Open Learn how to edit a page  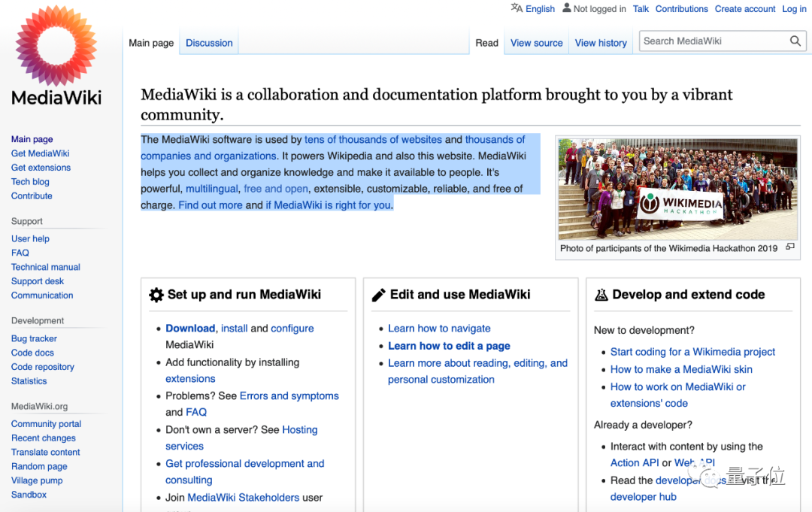pos(449,346)
